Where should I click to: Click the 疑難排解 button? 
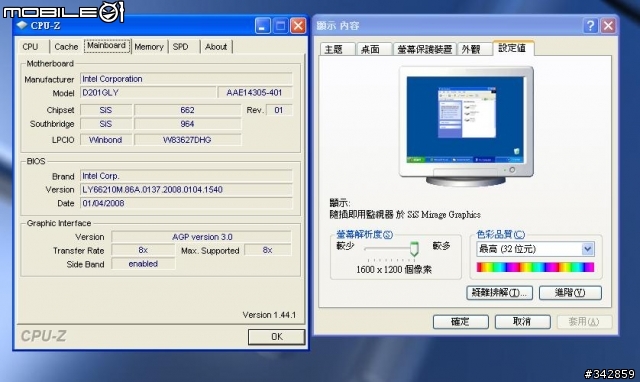point(499,293)
